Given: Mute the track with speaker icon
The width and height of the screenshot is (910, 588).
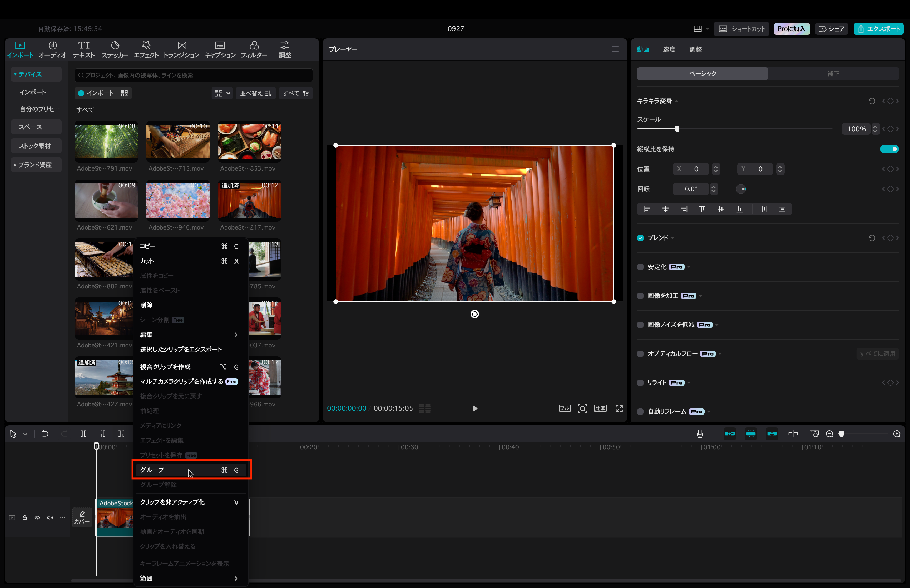Looking at the screenshot, I should [50, 518].
